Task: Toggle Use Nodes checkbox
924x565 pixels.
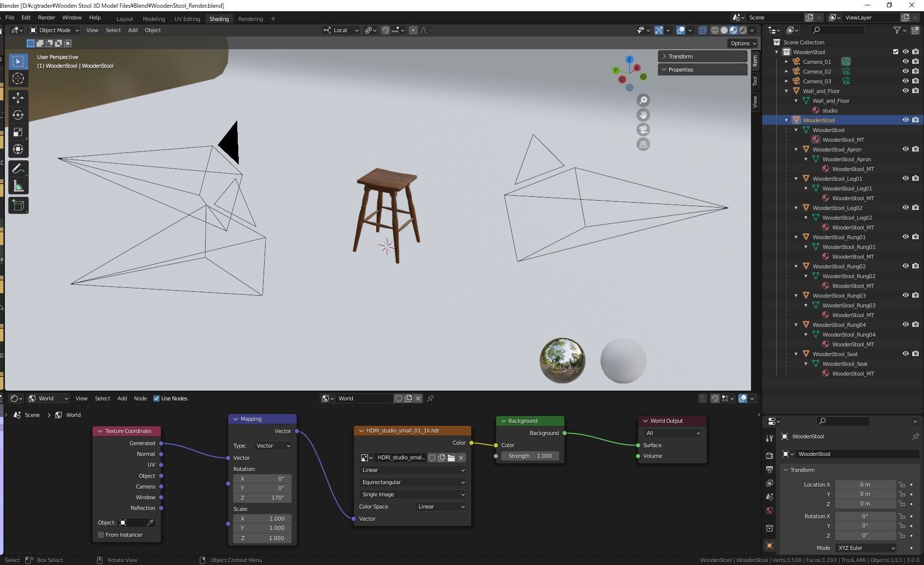Action: click(156, 398)
